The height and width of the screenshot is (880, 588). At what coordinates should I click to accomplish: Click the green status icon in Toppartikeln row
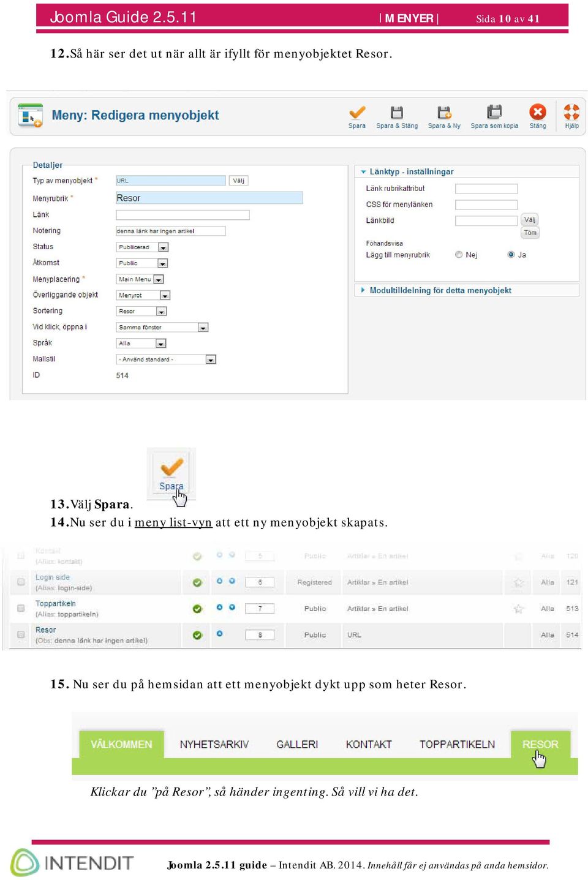(x=197, y=609)
